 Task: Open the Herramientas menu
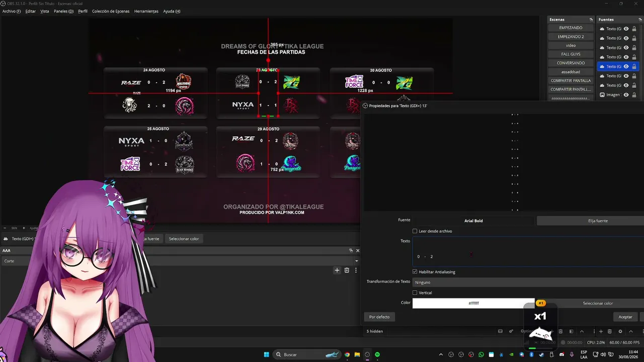coord(146,11)
